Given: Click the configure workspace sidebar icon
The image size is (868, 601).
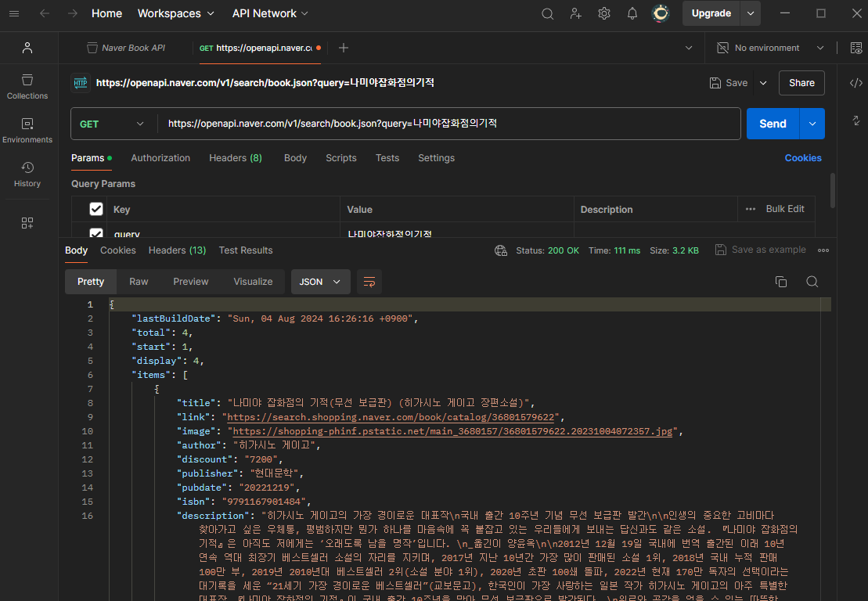Looking at the screenshot, I should (x=27, y=223).
